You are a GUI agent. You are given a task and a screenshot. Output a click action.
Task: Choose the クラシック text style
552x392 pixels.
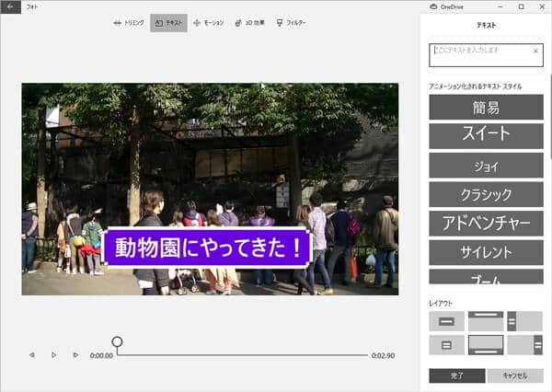486,194
